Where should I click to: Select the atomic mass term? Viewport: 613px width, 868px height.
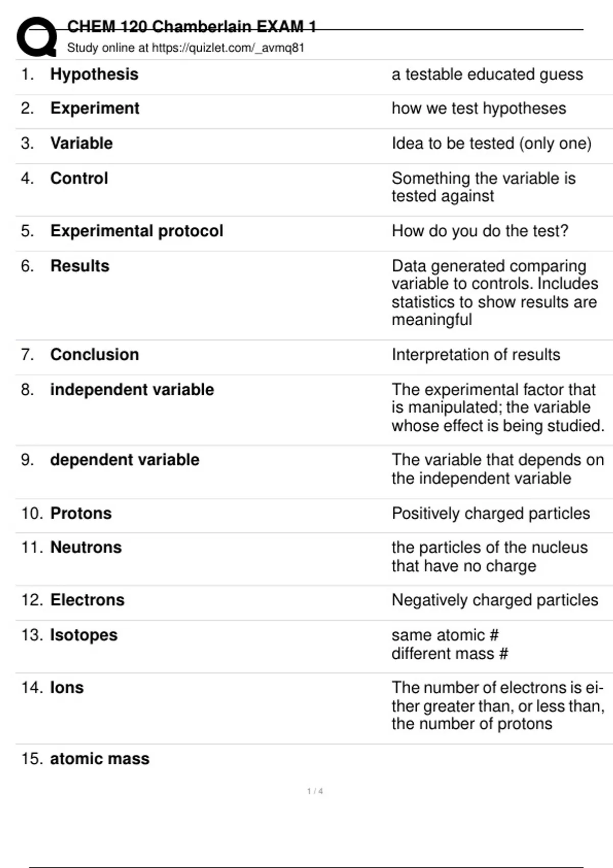click(100, 759)
